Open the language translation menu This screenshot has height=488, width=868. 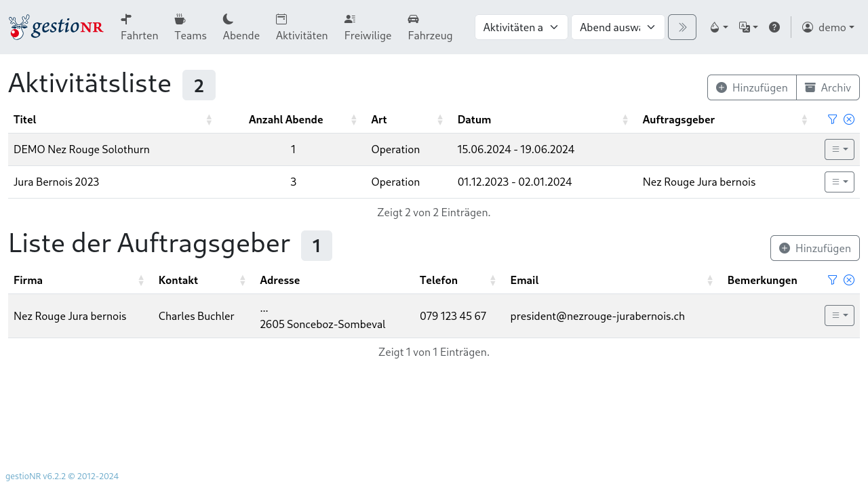(x=748, y=27)
